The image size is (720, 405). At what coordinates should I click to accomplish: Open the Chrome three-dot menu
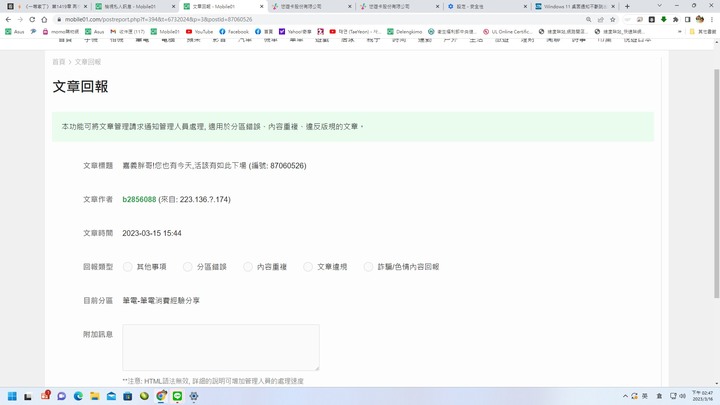[712, 20]
